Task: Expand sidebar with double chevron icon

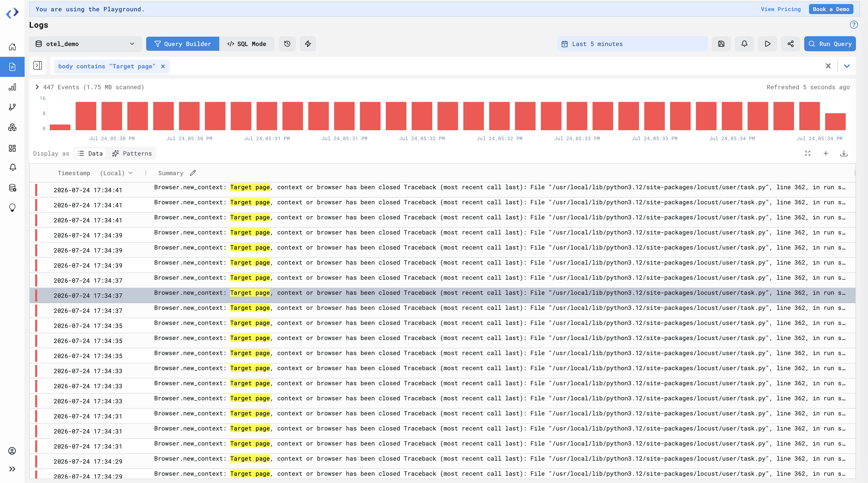Action: click(12, 469)
